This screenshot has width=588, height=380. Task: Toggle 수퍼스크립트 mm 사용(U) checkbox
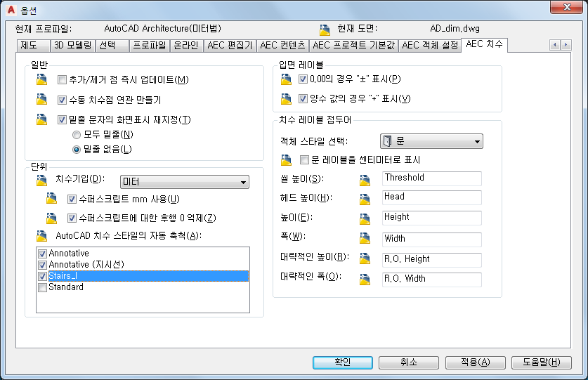72,199
